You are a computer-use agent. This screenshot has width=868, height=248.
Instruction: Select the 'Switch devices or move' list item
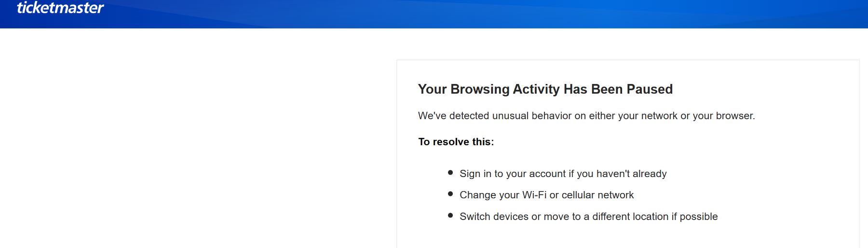pyautogui.click(x=588, y=217)
